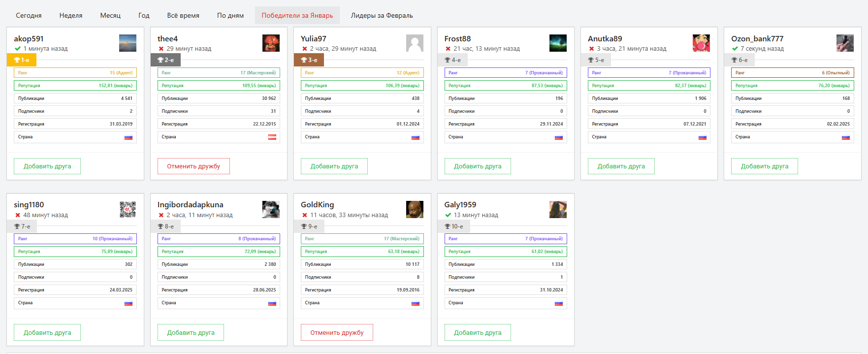The width and height of the screenshot is (868, 354).
Task: Open Ingibordadapkuna's profile via username
Action: pyautogui.click(x=190, y=205)
